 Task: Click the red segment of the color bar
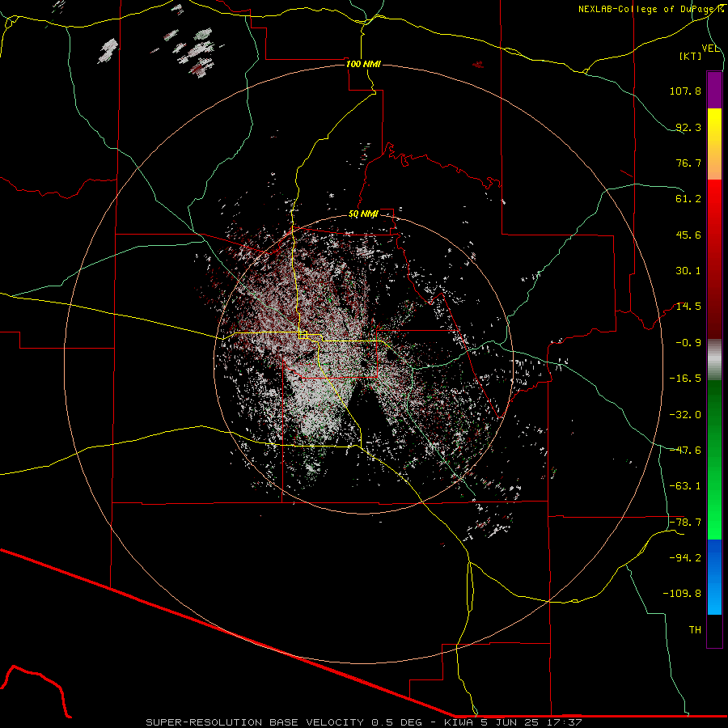pos(714,259)
